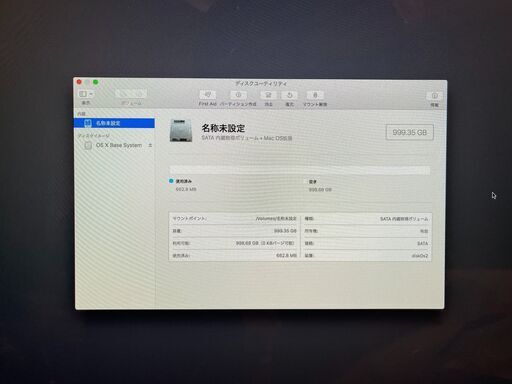
Task: Click the green zoom window button
Action: pos(96,82)
